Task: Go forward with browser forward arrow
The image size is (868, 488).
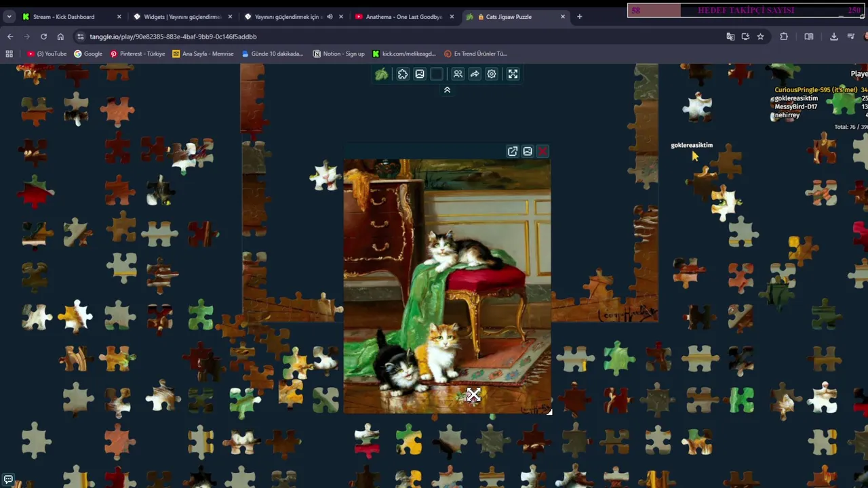Action: [27, 37]
